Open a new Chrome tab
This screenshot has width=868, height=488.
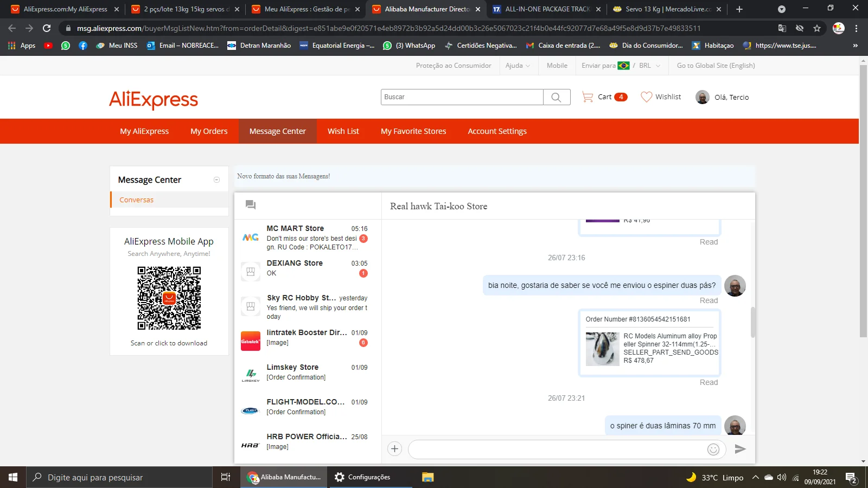pyautogui.click(x=739, y=9)
